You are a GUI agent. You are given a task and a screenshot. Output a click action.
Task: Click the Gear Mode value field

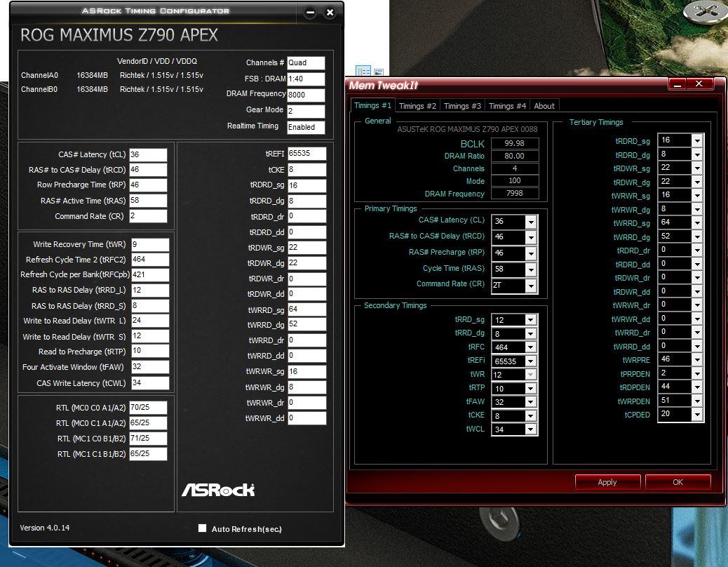pyautogui.click(x=306, y=111)
